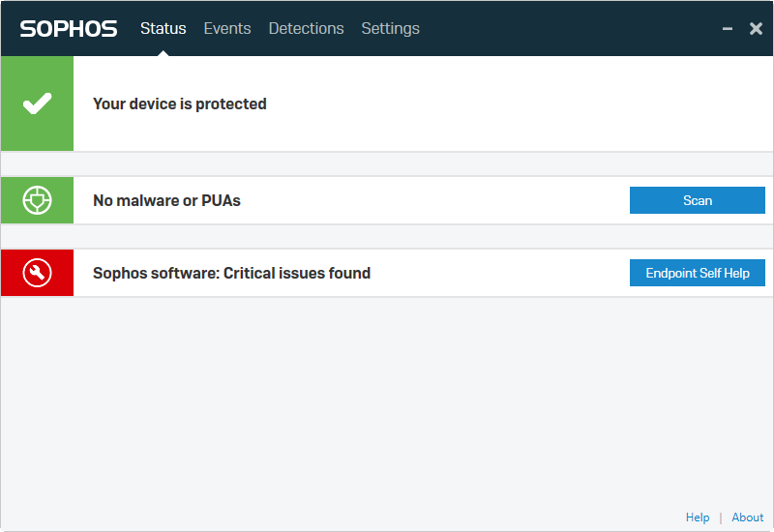The height and width of the screenshot is (532, 774).
Task: Click "Sophos software: Critical issues found" text
Action: (x=231, y=273)
